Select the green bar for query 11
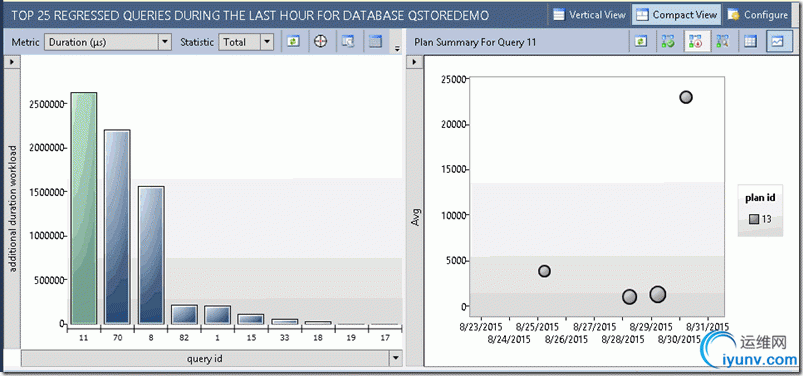803x376 pixels. coord(84,208)
